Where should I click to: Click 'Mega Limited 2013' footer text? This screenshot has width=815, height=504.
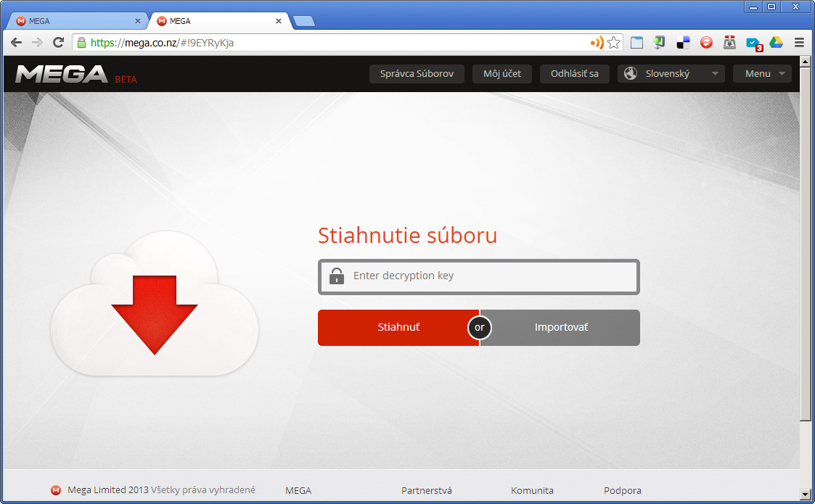coord(107,490)
